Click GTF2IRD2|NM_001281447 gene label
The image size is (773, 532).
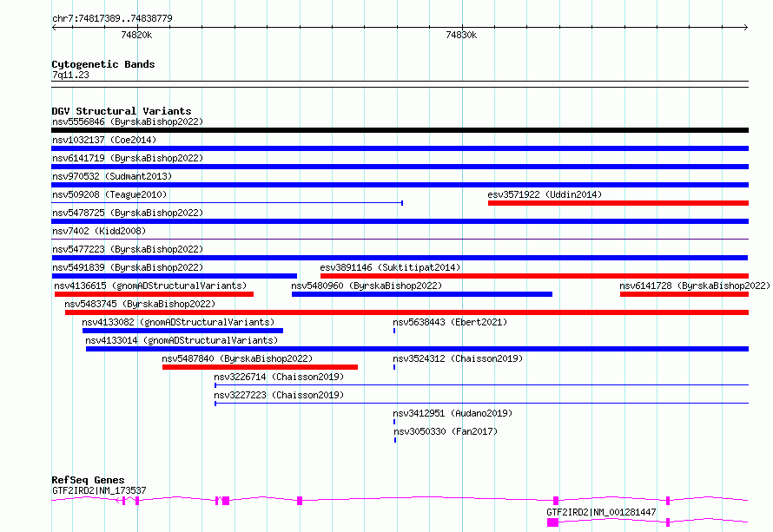(x=601, y=512)
